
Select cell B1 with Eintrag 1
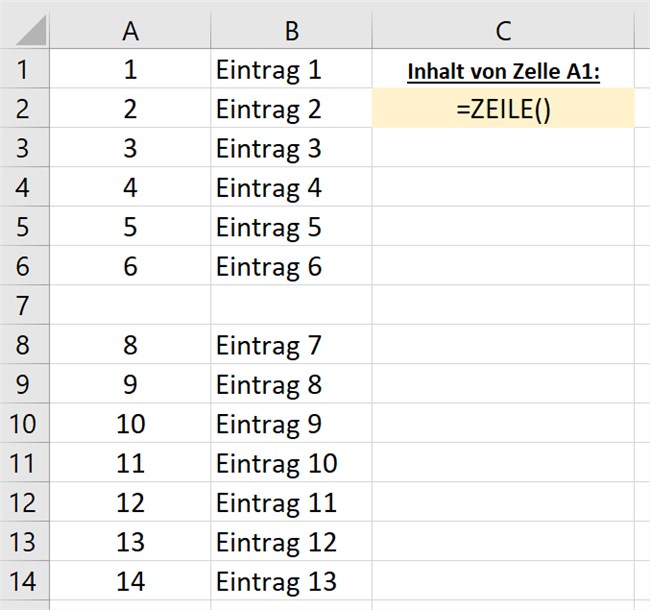pos(291,69)
